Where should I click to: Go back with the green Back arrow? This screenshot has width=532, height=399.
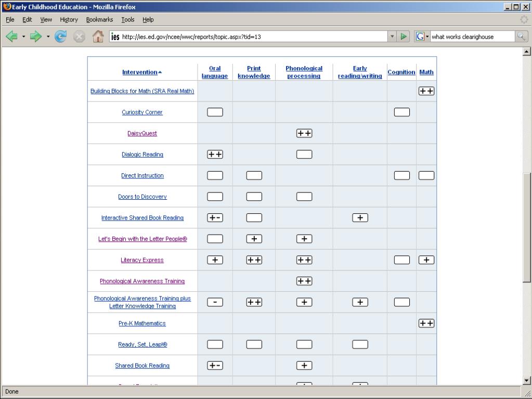point(12,36)
